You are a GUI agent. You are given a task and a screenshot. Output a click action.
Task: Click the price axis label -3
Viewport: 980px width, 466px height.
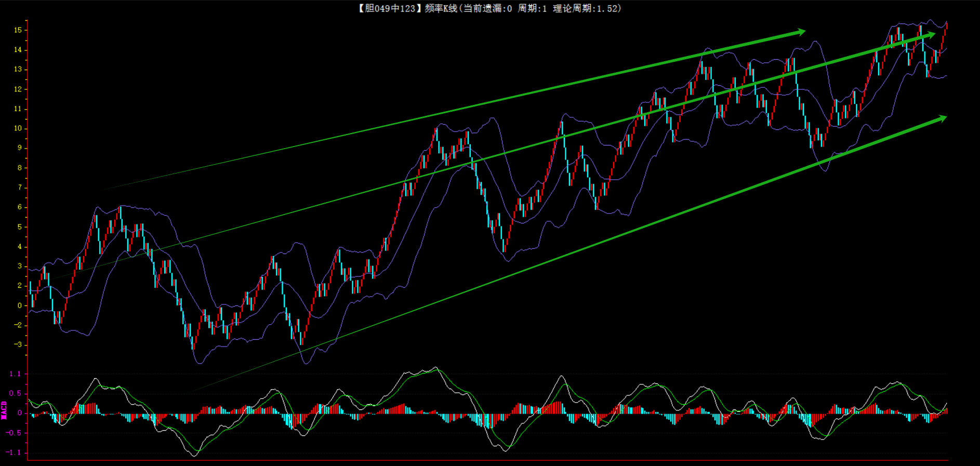pos(18,344)
